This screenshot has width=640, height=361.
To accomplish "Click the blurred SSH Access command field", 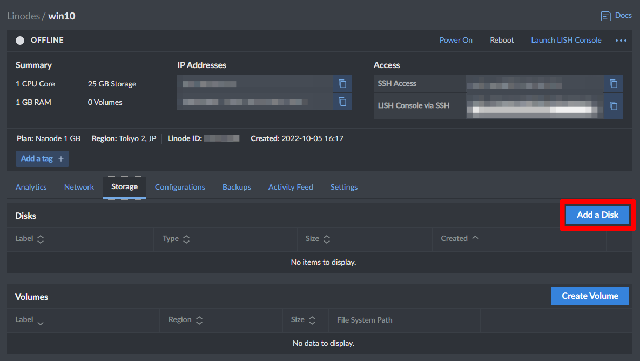I will tap(535, 84).
